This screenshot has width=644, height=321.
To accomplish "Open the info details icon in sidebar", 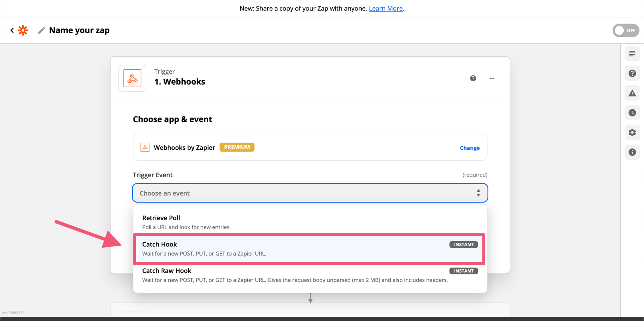I will (632, 152).
